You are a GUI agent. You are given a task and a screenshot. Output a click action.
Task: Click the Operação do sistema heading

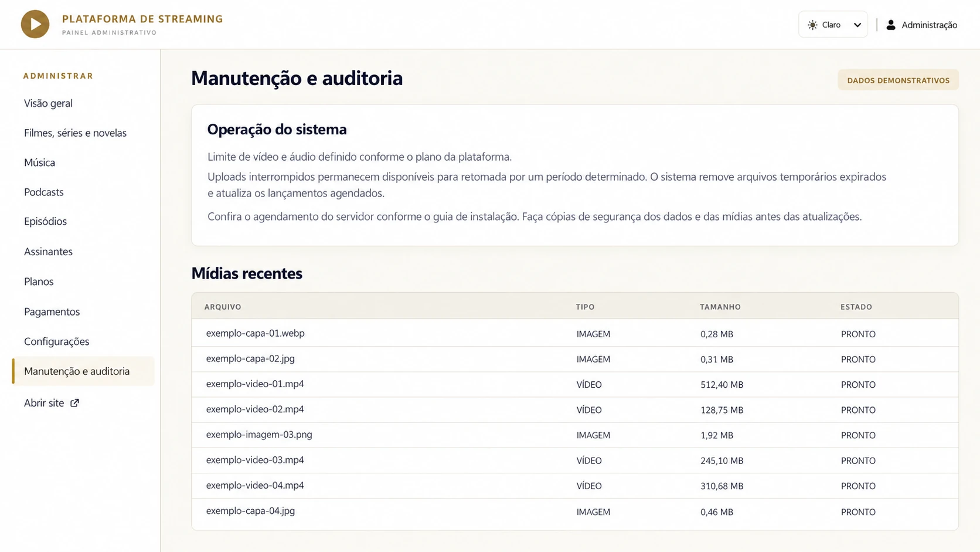tap(277, 129)
